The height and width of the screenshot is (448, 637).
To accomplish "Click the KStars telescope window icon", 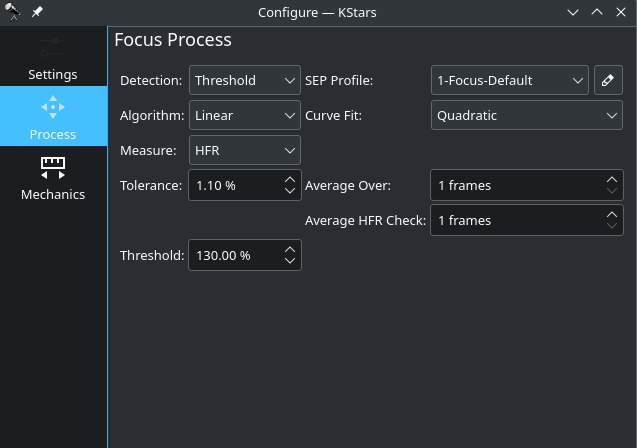I will (x=13, y=12).
